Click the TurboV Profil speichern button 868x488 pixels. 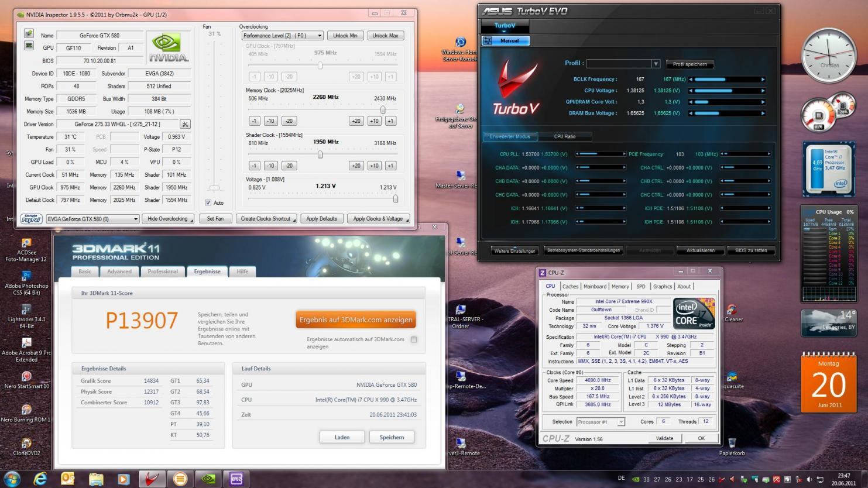(690, 64)
